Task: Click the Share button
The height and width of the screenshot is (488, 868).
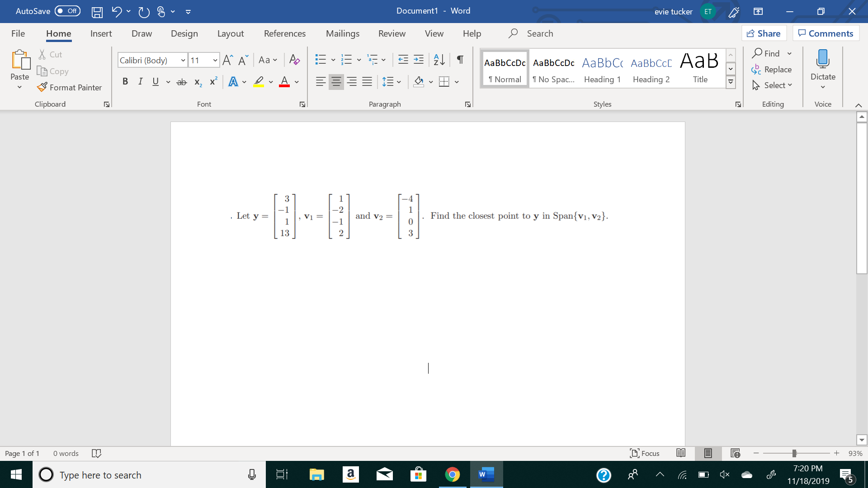Action: 765,33
